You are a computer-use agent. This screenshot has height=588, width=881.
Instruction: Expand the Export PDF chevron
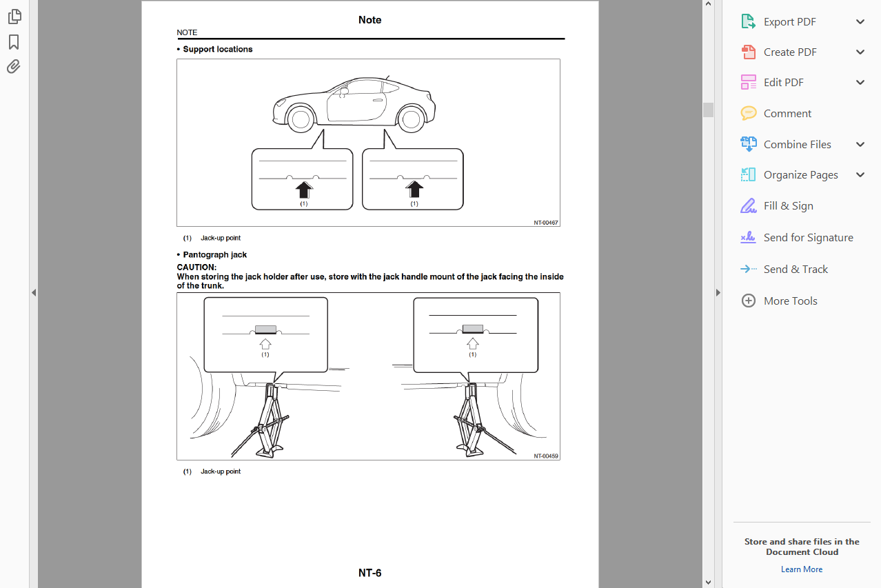(x=860, y=21)
